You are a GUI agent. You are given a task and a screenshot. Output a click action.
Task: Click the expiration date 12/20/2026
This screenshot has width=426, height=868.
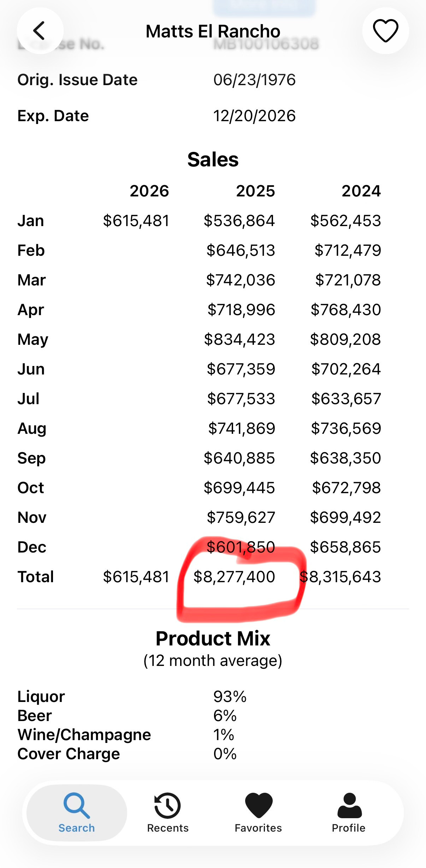pos(254,116)
